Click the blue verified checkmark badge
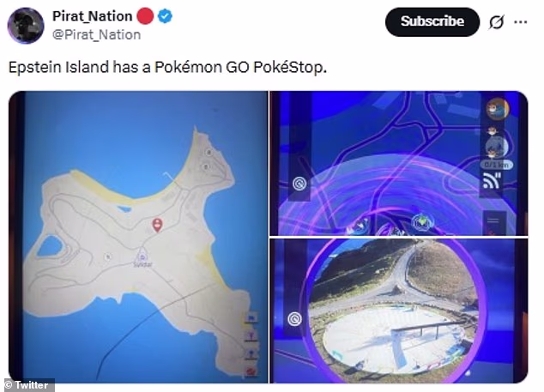Viewport: 544px width, 392px height. coord(164,16)
